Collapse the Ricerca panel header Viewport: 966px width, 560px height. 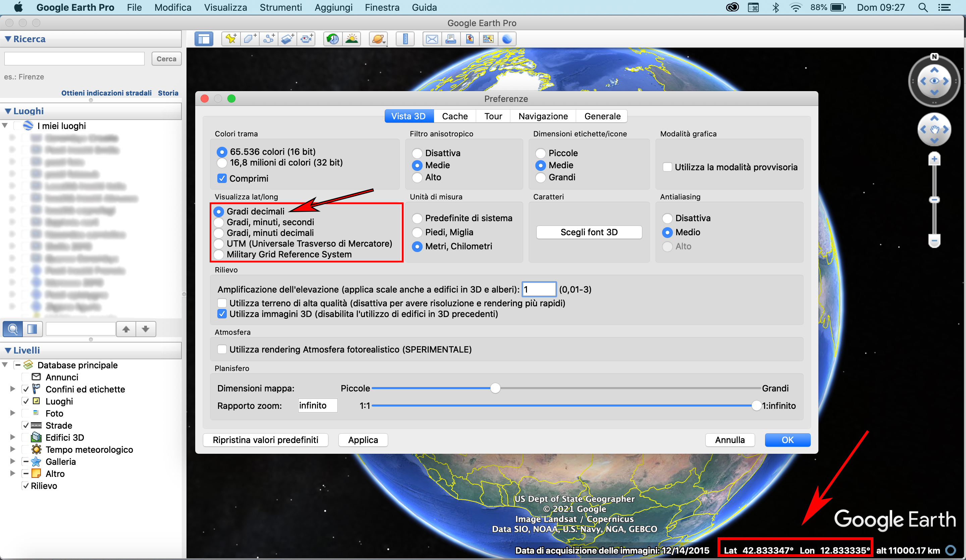point(8,39)
